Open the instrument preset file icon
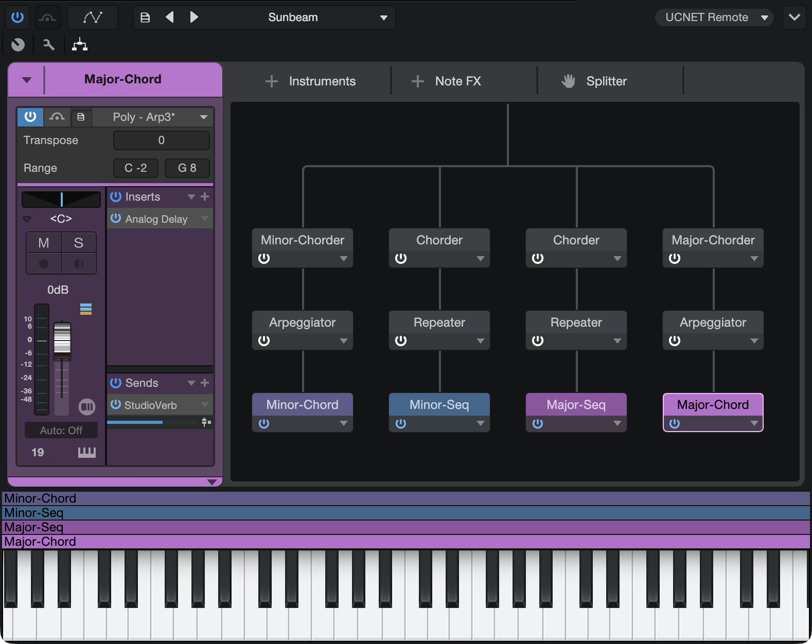 pos(81,117)
